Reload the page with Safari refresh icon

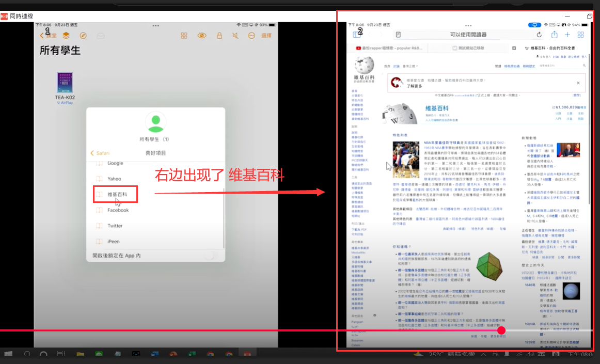(x=540, y=35)
